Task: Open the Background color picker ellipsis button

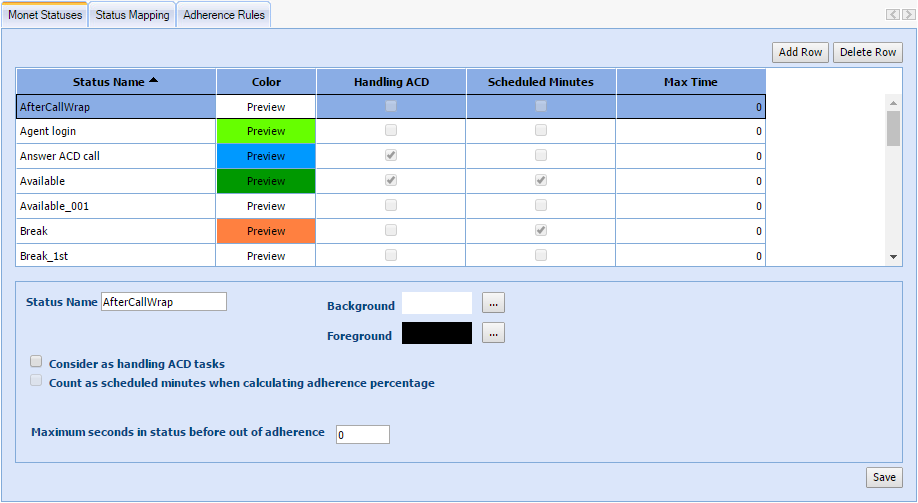Action: click(x=493, y=303)
